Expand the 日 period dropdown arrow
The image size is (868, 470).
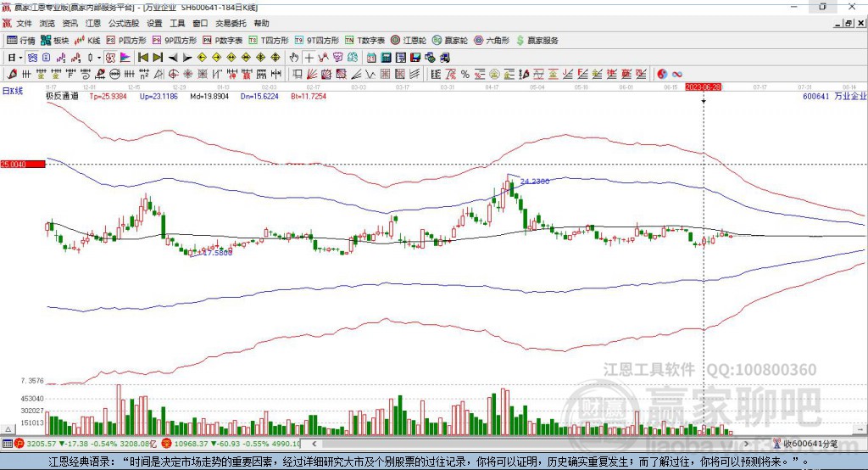(x=20, y=58)
